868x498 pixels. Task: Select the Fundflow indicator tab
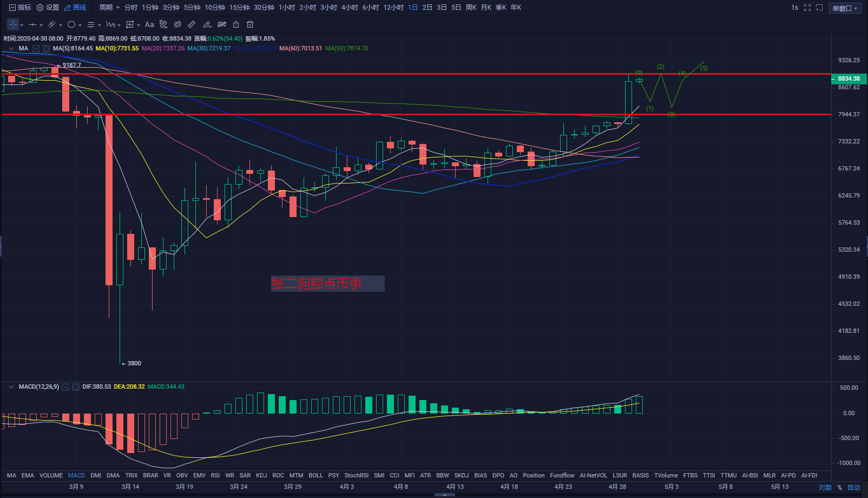[562, 475]
